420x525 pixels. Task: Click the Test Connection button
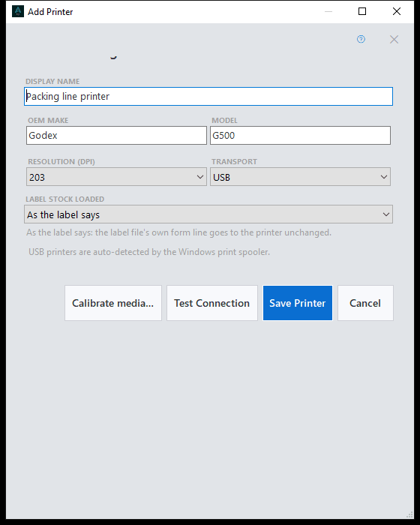click(212, 303)
